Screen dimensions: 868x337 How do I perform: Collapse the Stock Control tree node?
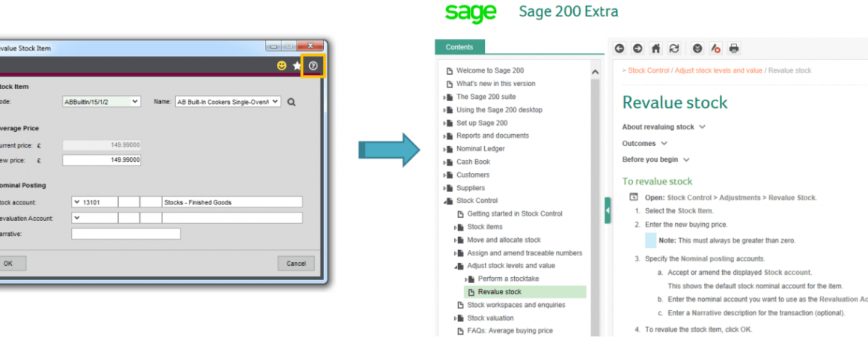pyautogui.click(x=444, y=201)
